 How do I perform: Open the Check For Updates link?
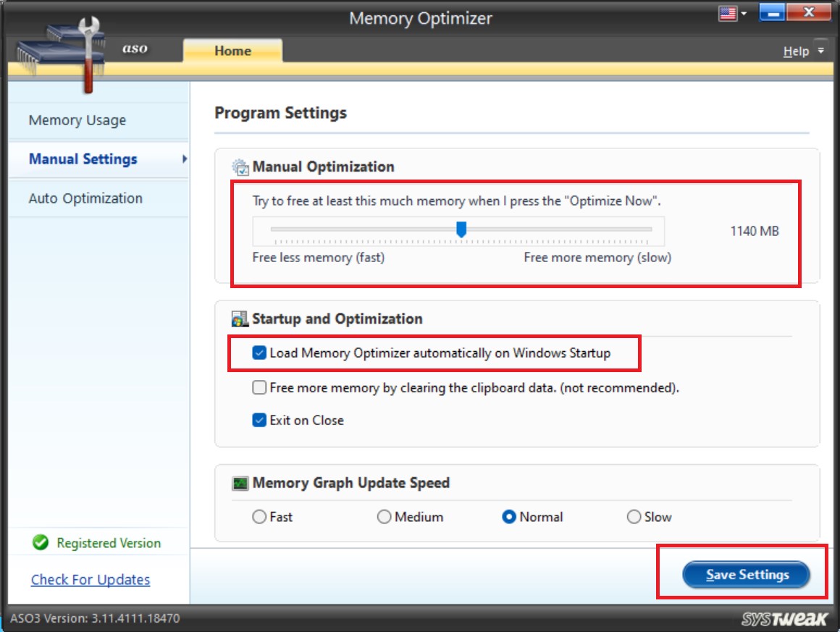[x=90, y=579]
